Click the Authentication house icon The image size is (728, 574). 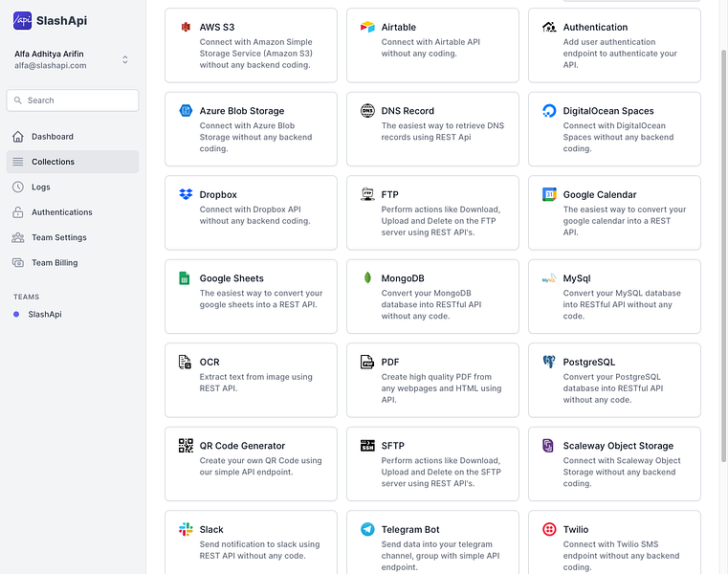pos(549,27)
